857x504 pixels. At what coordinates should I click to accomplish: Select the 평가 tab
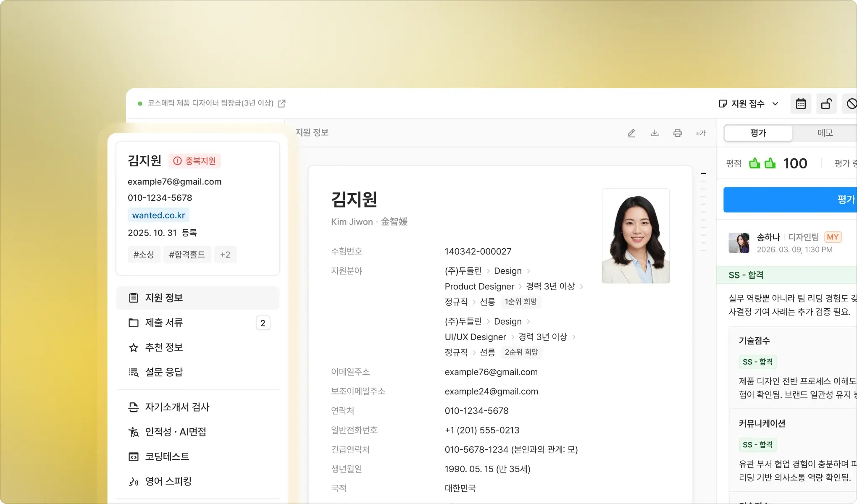coord(758,133)
